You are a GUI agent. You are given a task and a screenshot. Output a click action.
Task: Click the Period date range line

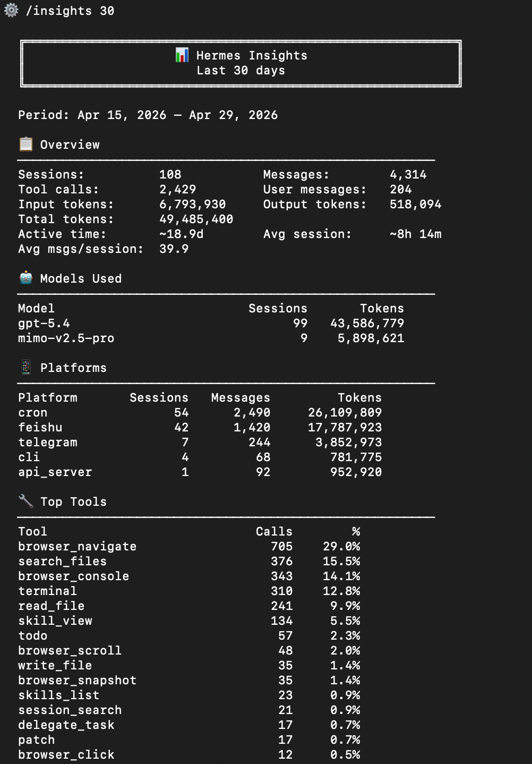pos(148,115)
